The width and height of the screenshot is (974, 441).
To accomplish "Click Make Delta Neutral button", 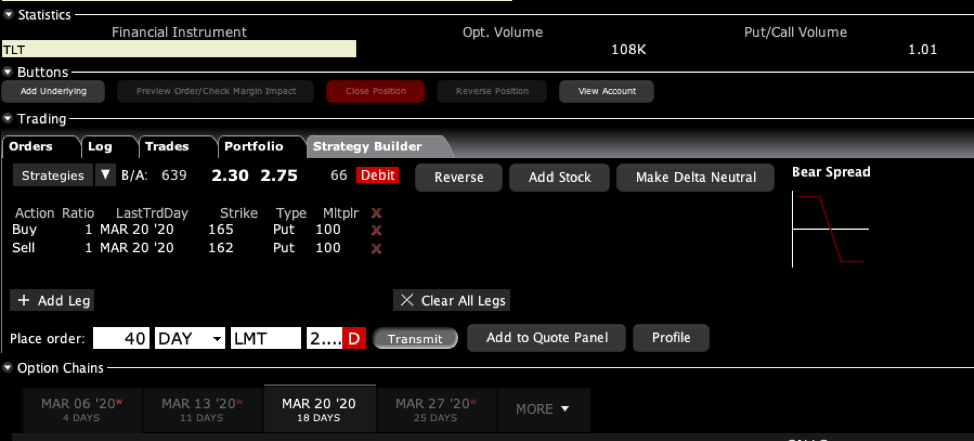I will tap(696, 177).
